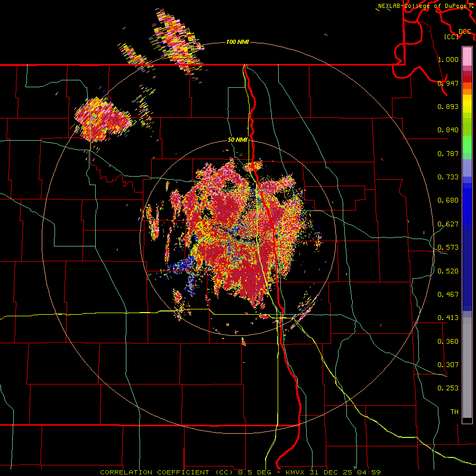Click the 100 NMI range ring label
Image resolution: width=476 pixels, height=476 pixels.
(x=237, y=42)
